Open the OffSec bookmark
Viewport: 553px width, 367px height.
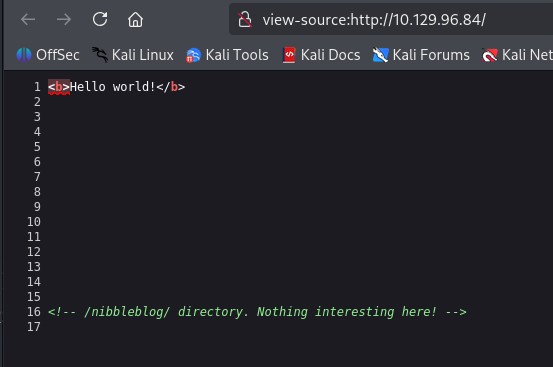coord(48,55)
